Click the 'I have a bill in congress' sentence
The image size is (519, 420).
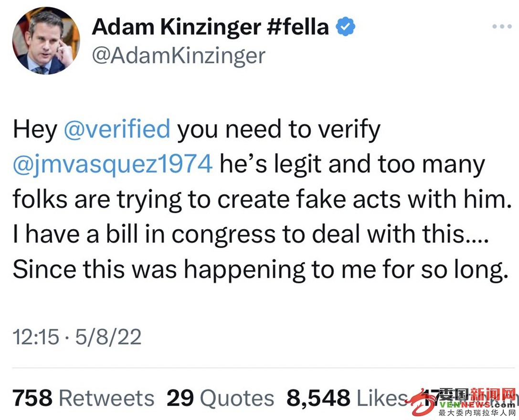(251, 234)
